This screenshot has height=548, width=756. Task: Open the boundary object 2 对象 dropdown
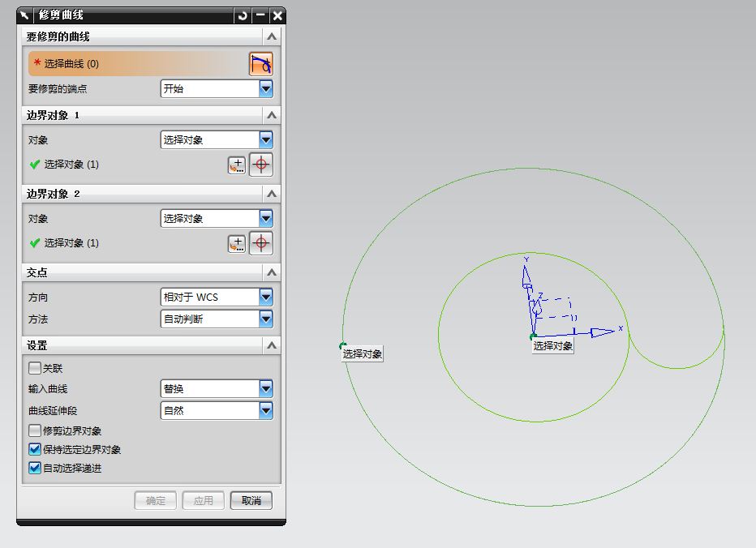[x=217, y=218]
